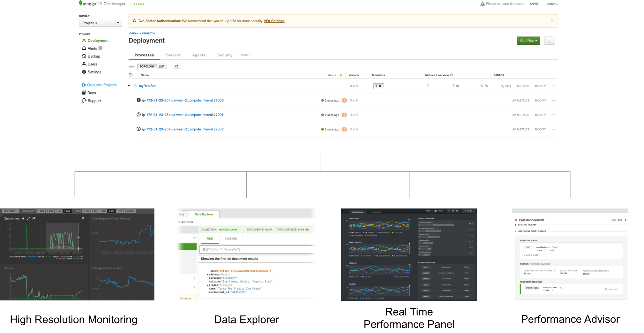
Task: Dismiss the Two Factor Authentication banner
Action: [x=552, y=21]
